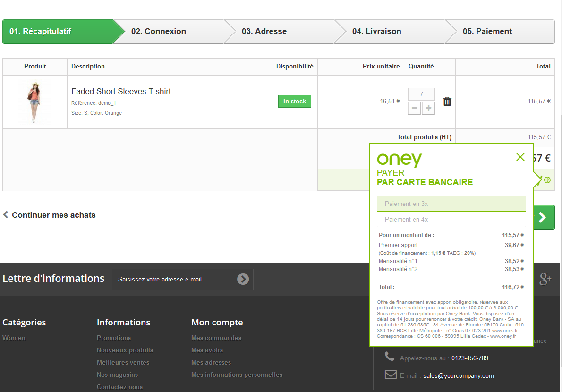
Task: Click the Quantité column header
Action: point(421,66)
